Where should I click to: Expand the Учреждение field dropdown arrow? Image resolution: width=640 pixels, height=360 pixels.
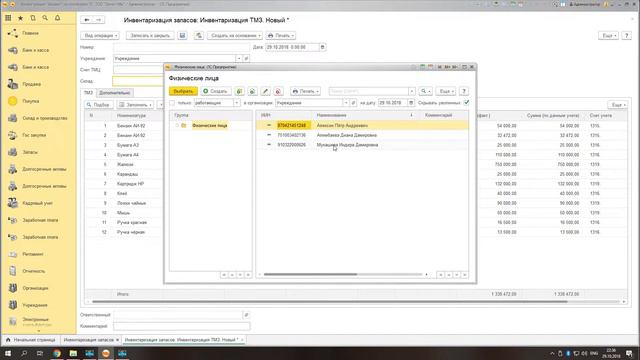(239, 58)
